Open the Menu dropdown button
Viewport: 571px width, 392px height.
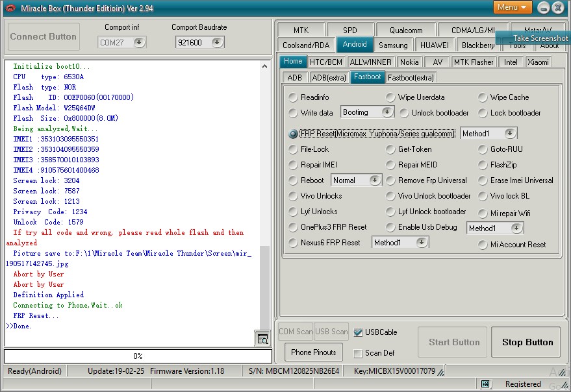(513, 7)
